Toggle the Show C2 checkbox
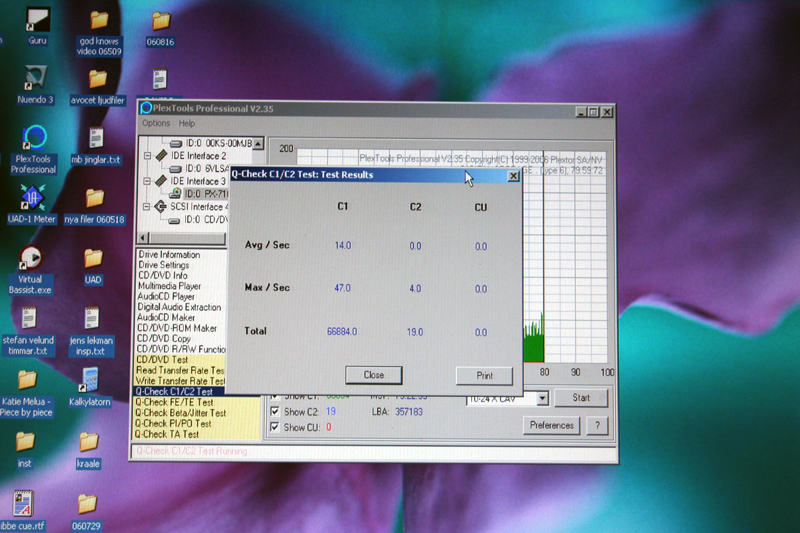800x533 pixels. [276, 411]
